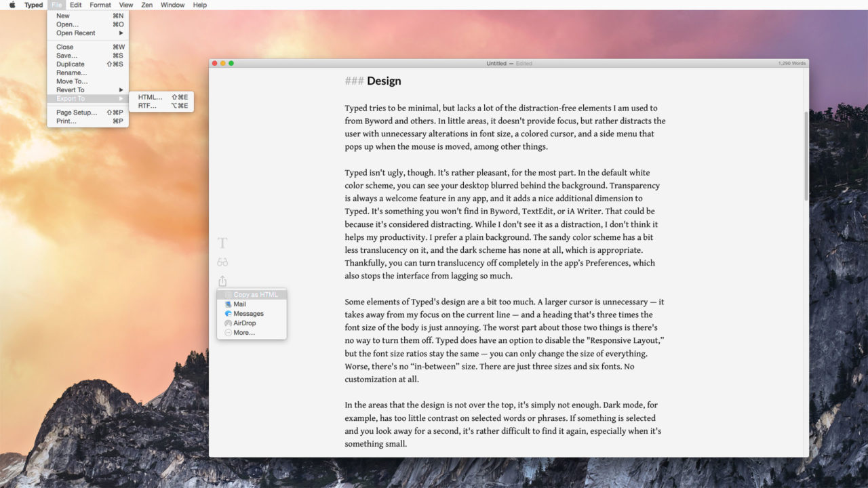Open the Window menu
Screen dimensions: 868x488
pyautogui.click(x=172, y=5)
